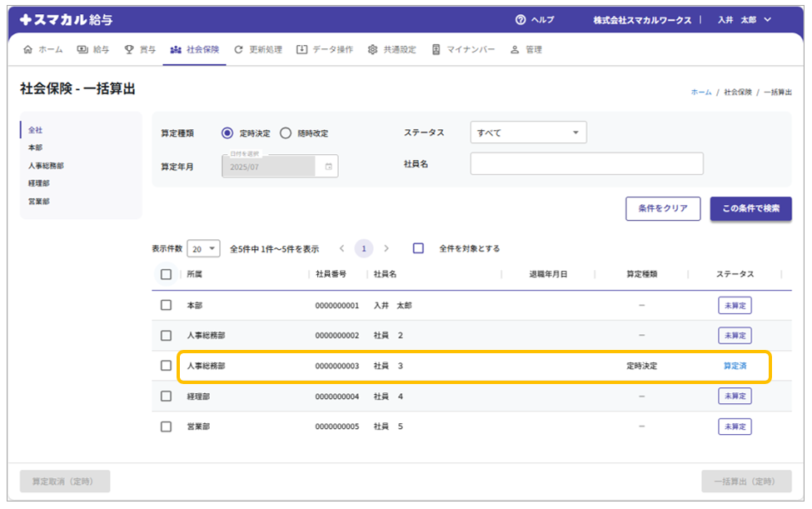Tick the checkbox for 経理部 row

(167, 396)
